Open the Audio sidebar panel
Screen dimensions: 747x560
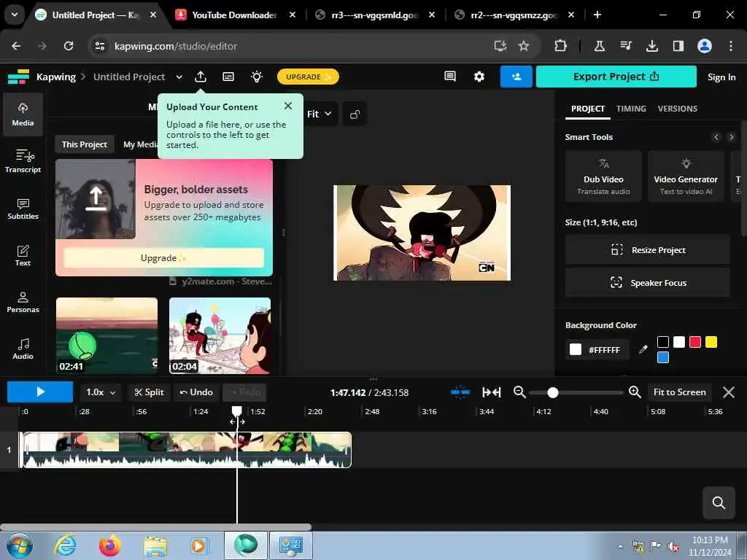coord(23,349)
